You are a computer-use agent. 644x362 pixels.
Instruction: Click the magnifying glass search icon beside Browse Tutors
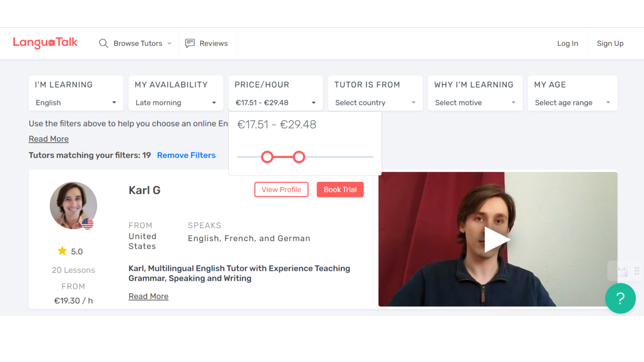103,43
